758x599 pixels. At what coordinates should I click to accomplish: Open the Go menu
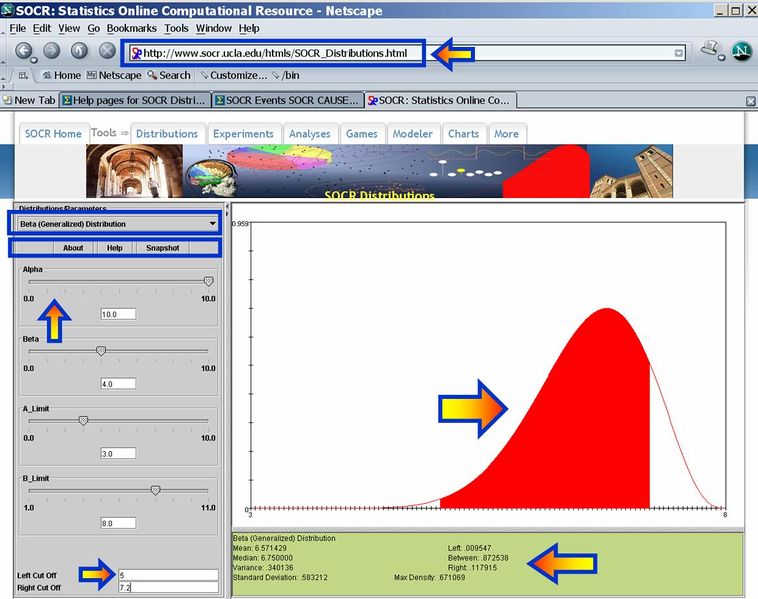coord(94,29)
